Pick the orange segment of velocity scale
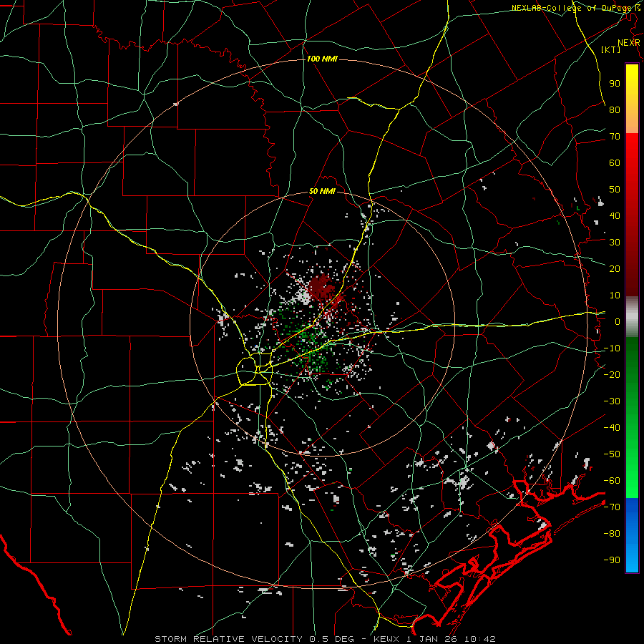This screenshot has height=644, width=644. tap(632, 120)
